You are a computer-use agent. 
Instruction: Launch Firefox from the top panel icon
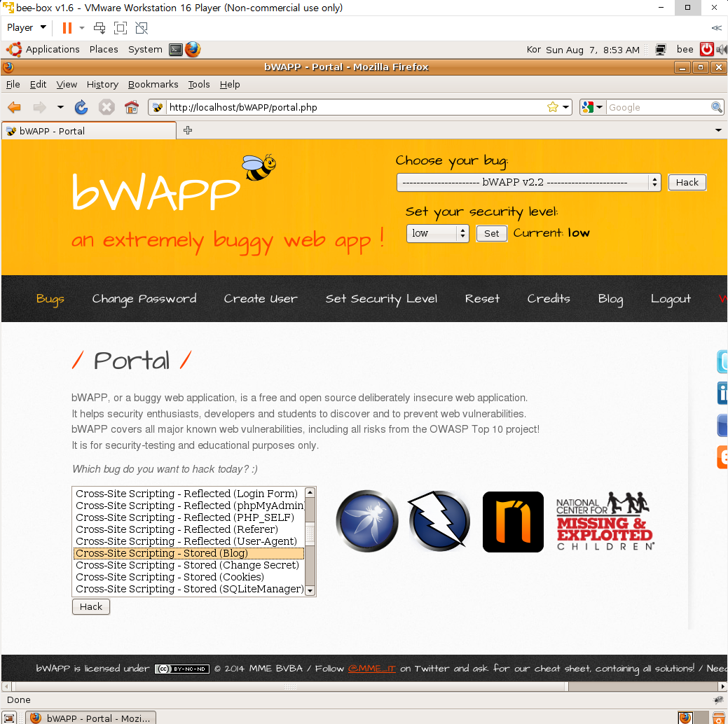tap(193, 49)
